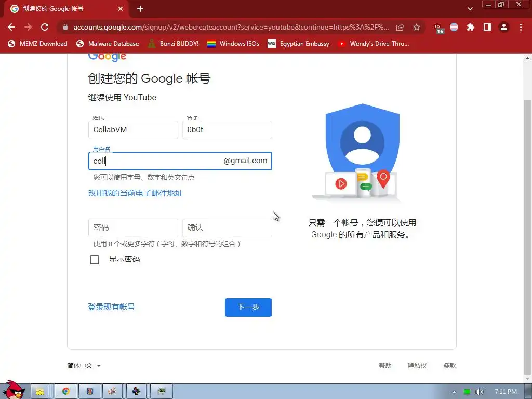Open the Windows ISOs bookmark
Image resolution: width=532 pixels, height=399 pixels.
click(233, 44)
